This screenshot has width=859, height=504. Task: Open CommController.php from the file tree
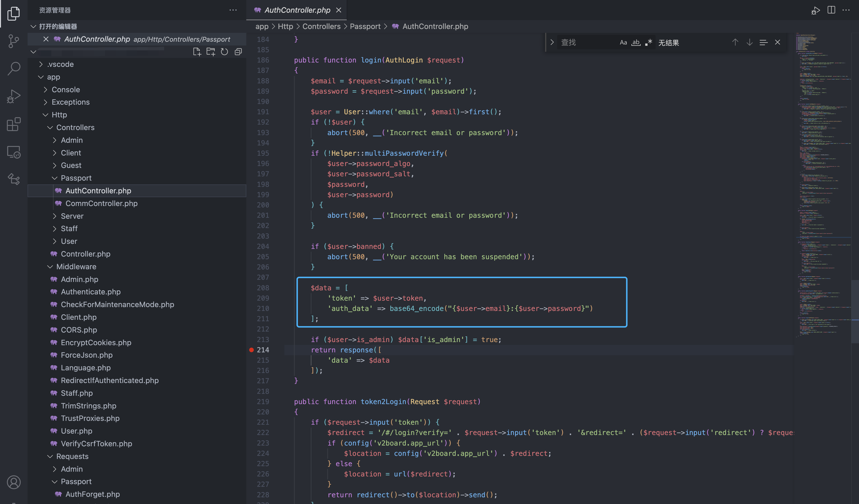point(101,203)
